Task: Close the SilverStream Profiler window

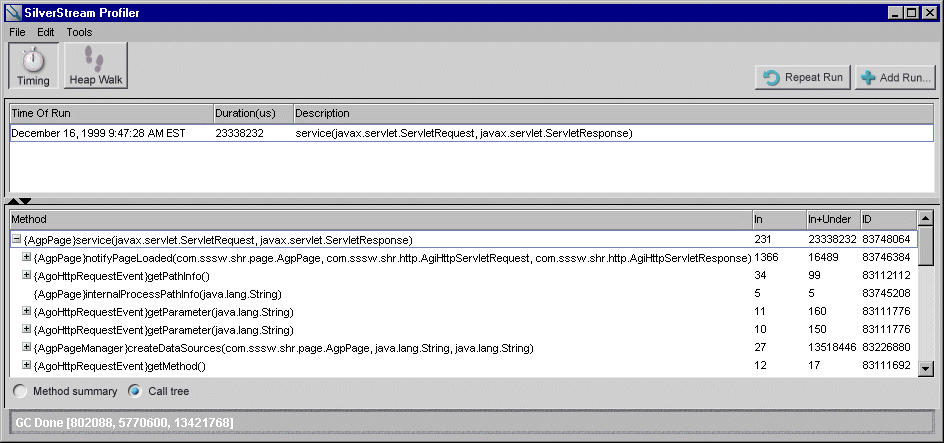Action: tap(928, 13)
